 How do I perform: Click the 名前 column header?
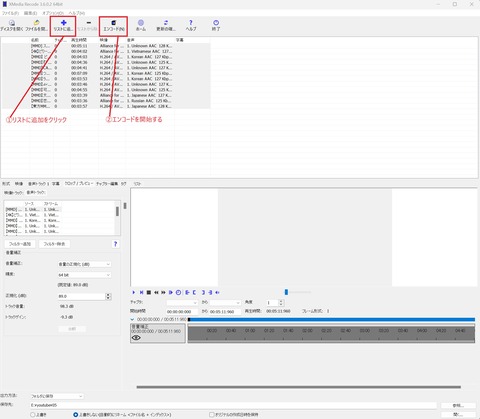35,40
